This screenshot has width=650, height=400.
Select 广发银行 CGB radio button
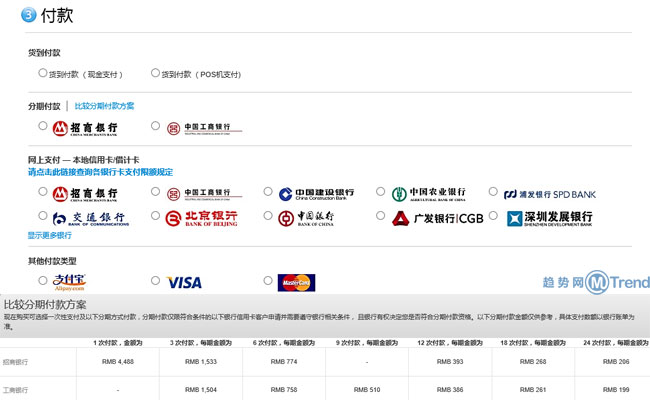pos(380,216)
